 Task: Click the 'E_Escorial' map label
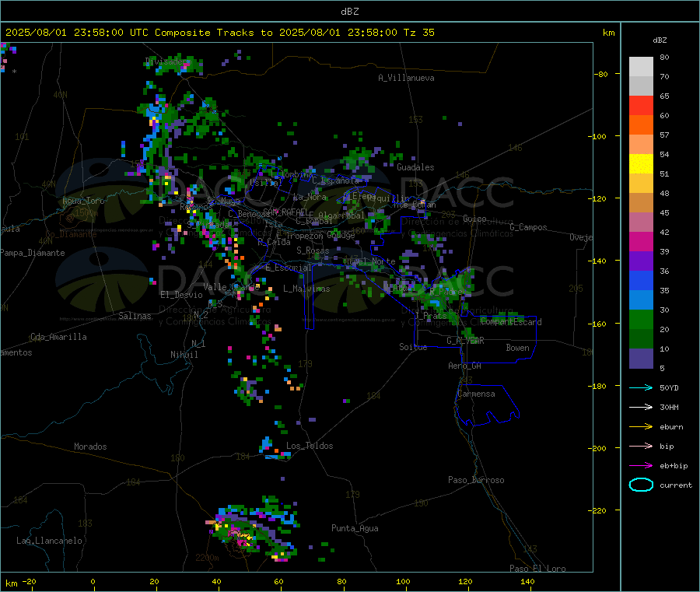coord(289,268)
